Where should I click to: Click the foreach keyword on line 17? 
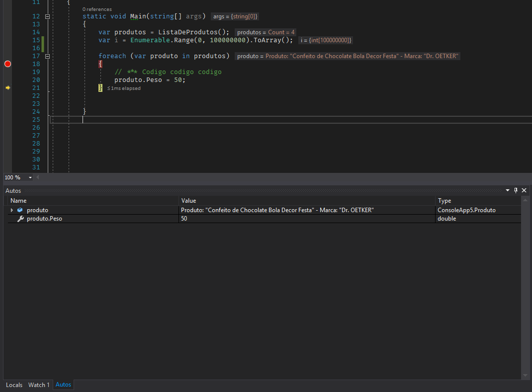(112, 56)
